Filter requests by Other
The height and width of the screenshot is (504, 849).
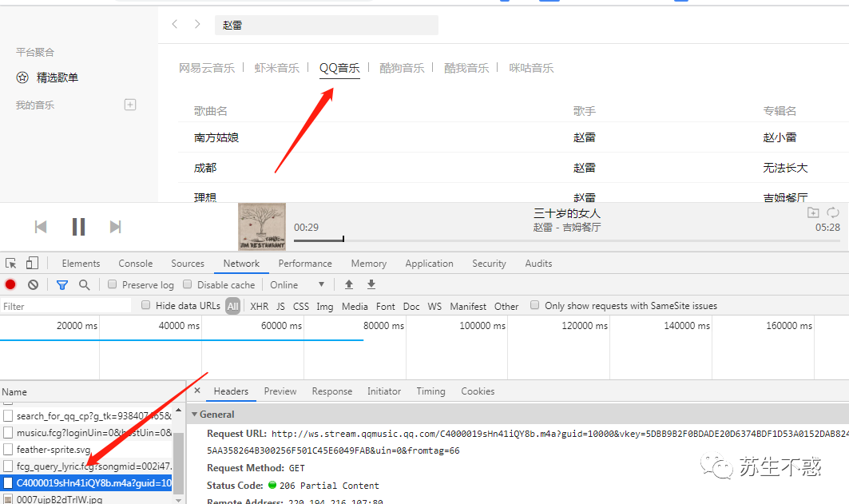[506, 307]
